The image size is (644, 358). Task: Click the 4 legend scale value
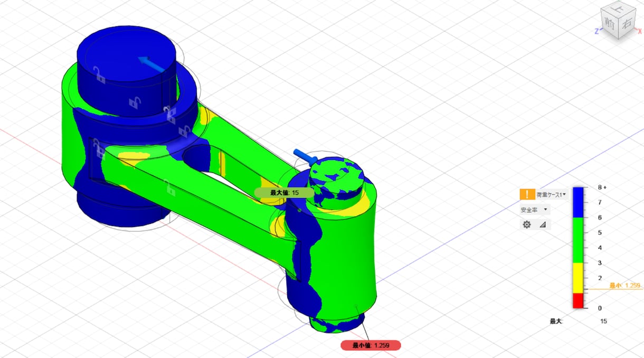[x=600, y=248]
